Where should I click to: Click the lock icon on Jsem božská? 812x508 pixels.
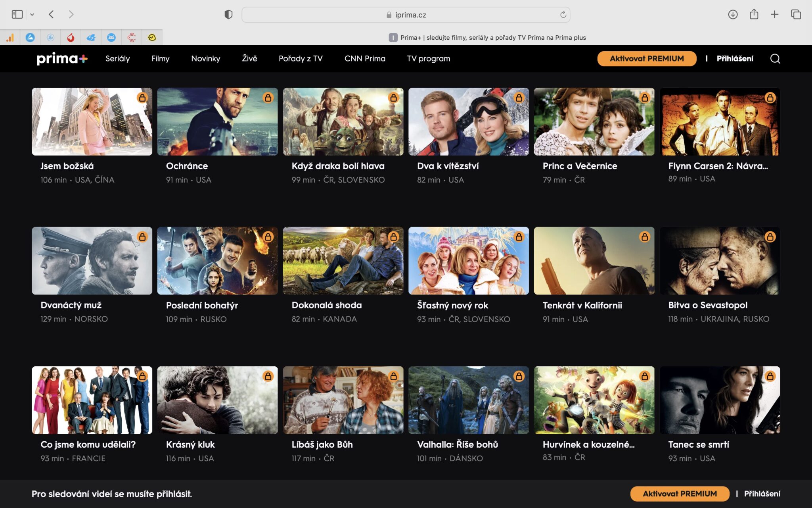tap(142, 98)
